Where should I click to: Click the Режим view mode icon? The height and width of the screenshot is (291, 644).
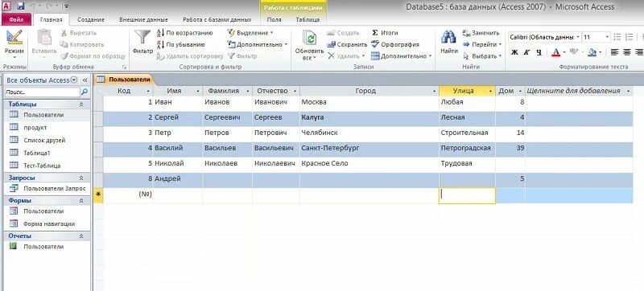point(14,38)
